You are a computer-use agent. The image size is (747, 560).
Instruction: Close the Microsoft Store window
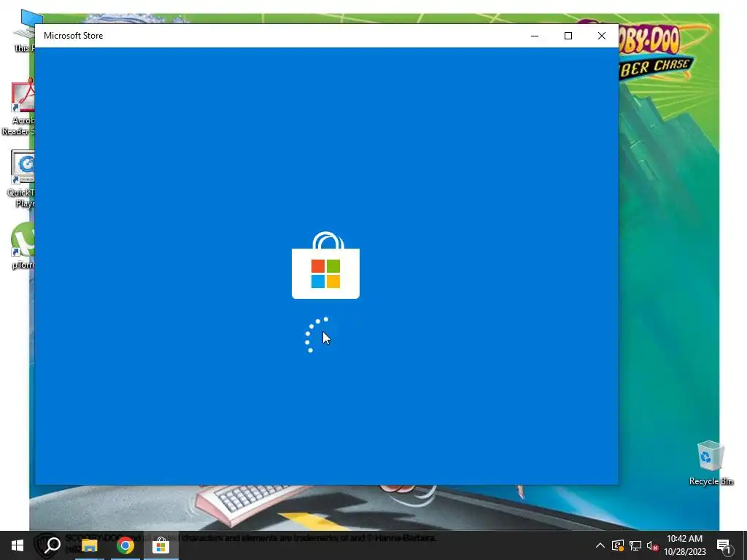[602, 36]
